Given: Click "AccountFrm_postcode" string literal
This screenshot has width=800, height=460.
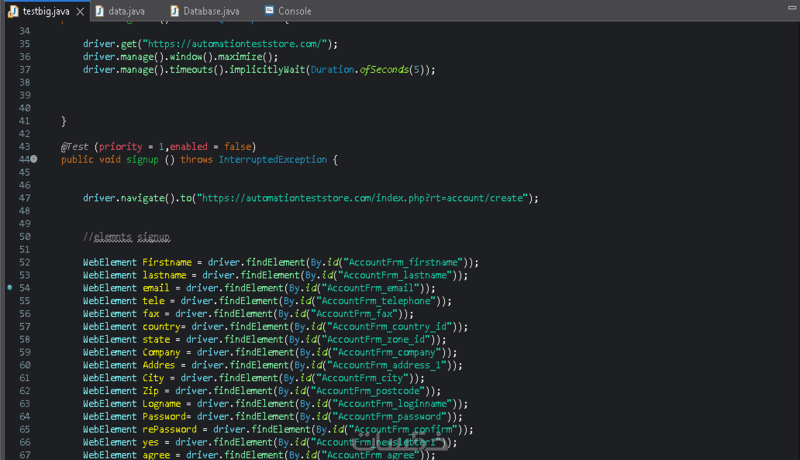Looking at the screenshot, I should point(368,391).
